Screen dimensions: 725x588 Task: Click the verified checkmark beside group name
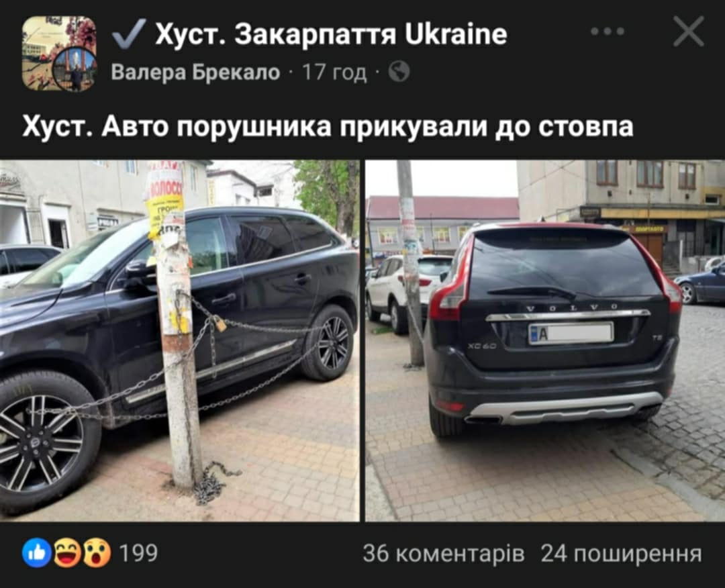(x=129, y=34)
